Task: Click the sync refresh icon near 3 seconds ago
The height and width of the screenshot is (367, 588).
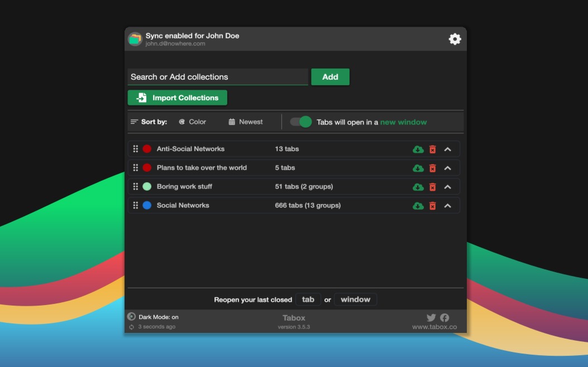Action: tap(131, 327)
